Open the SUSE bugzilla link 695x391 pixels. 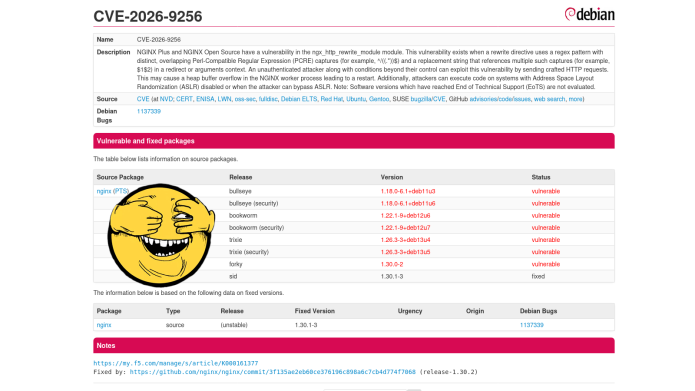(x=421, y=99)
